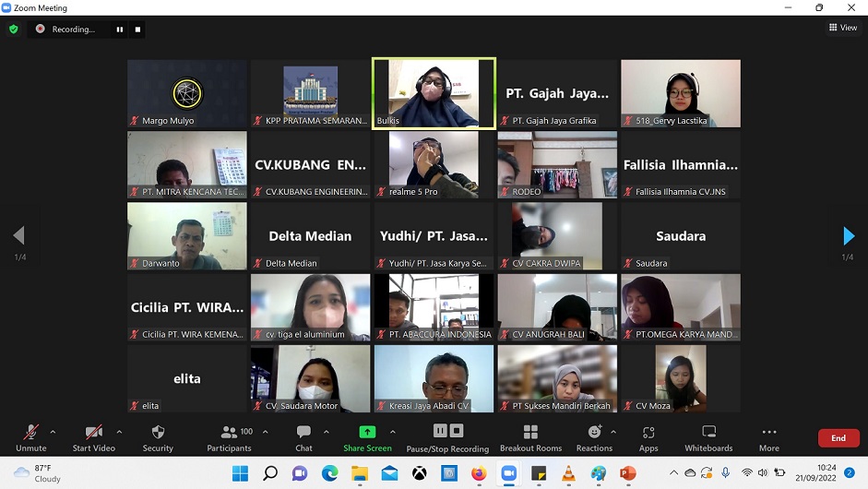This screenshot has width=868, height=489.
Task: Open the More menu
Action: [769, 437]
